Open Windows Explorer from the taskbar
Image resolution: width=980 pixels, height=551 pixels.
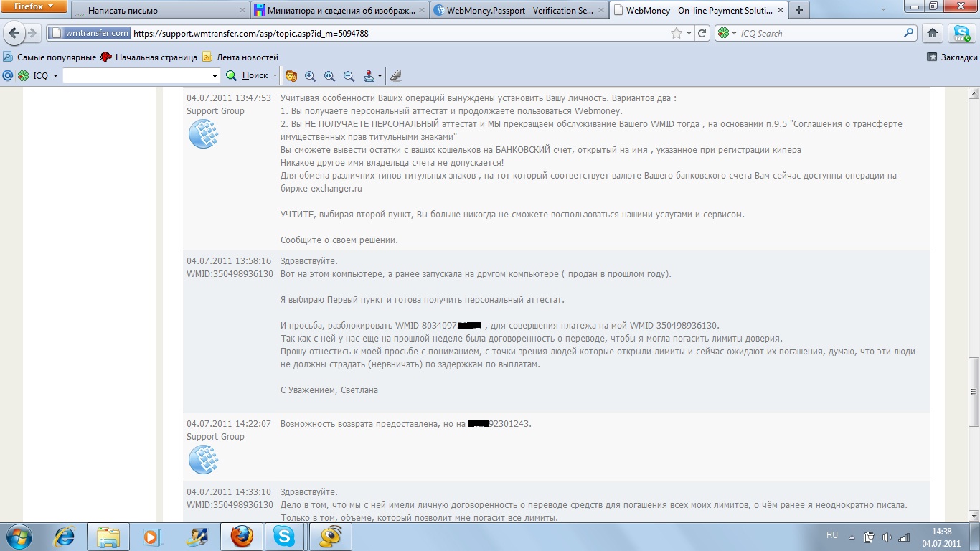(108, 536)
